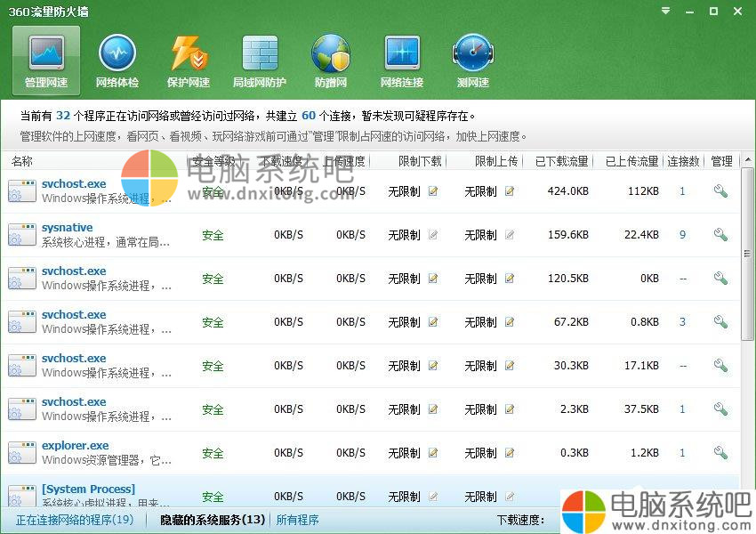
Task: Select the explorer.exe process name
Action: [76, 446]
